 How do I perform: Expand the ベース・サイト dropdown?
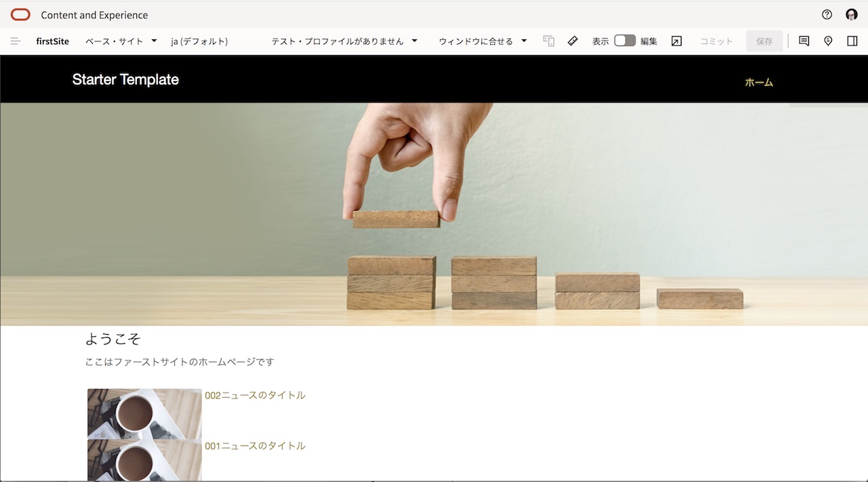point(121,41)
